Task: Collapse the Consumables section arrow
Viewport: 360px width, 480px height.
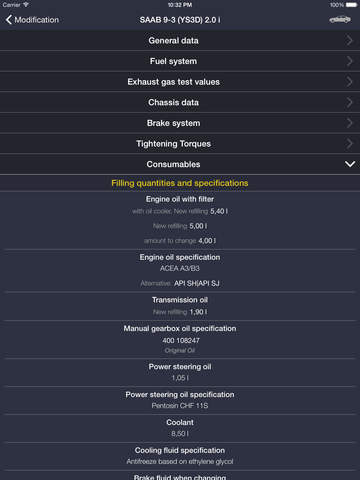Action: [x=350, y=164]
